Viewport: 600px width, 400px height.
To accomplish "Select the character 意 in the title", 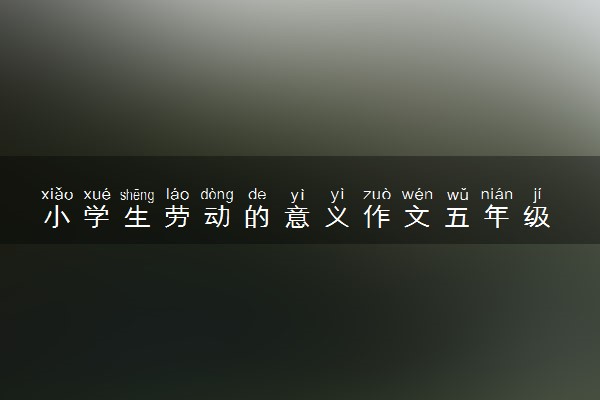I will [297, 217].
